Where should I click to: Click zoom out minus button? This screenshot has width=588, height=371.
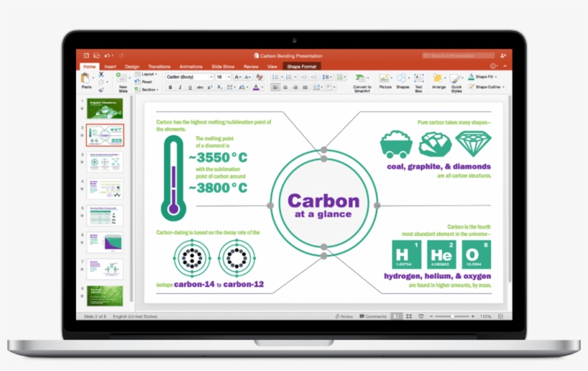point(431,316)
